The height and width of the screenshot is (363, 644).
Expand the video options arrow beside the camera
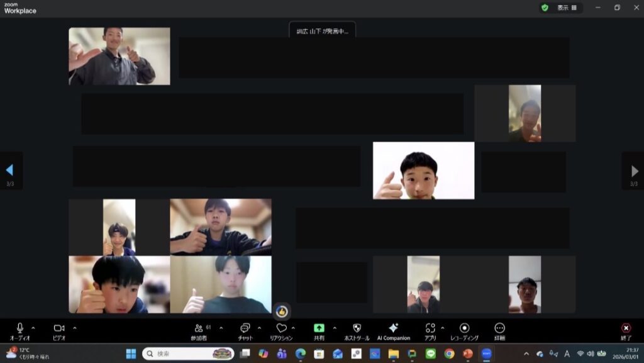pos(75,328)
